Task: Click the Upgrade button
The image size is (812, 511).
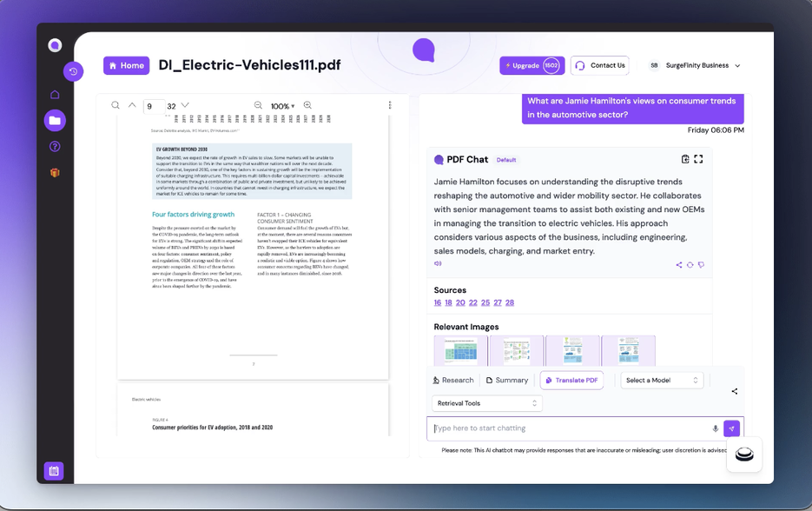Action: (x=531, y=65)
